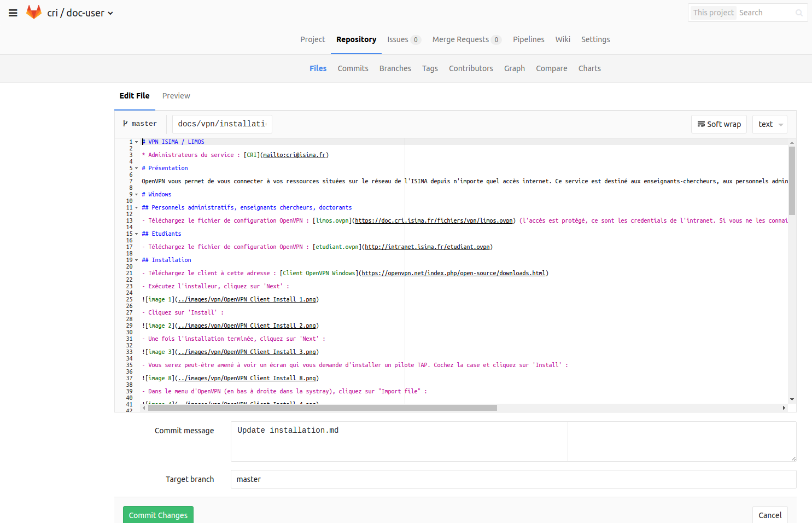812x523 pixels.
Task: Click the '# Présentation' line in the editor
Action: (165, 168)
